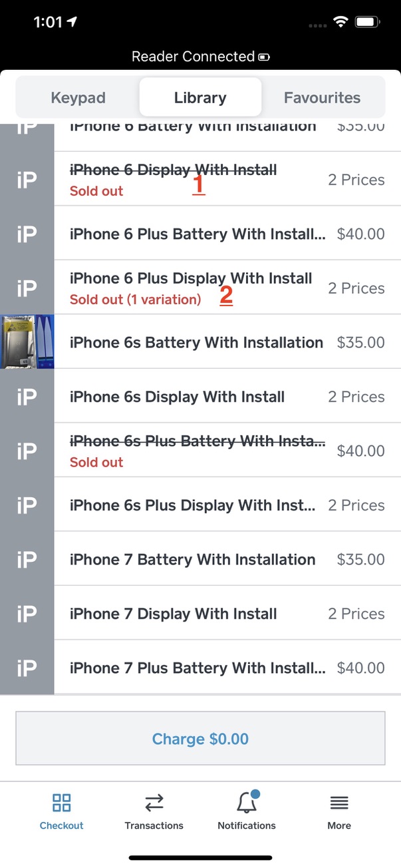Expand 2 Prices for iPhone 6 Plus Display
401x868 pixels.
click(356, 288)
